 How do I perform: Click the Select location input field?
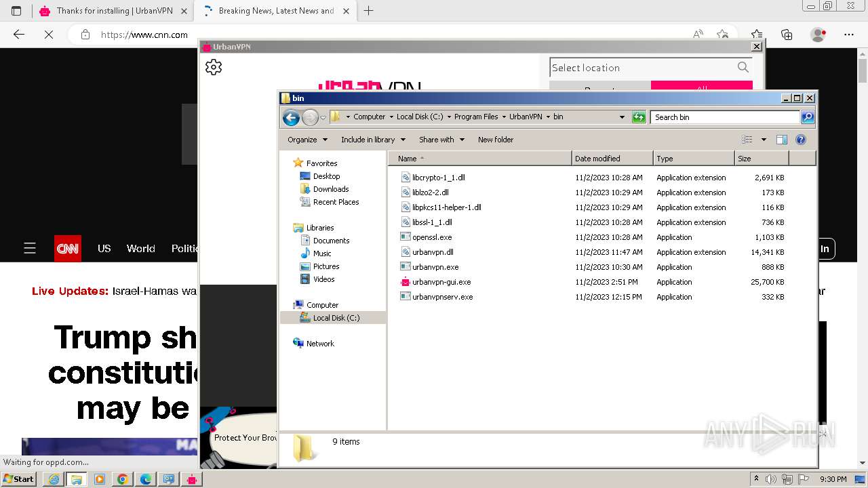[x=643, y=68]
